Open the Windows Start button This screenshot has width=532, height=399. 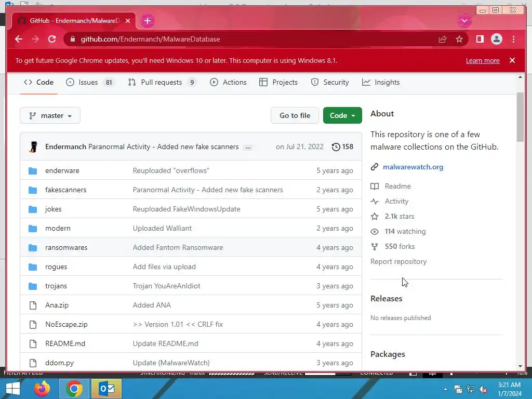(x=13, y=389)
